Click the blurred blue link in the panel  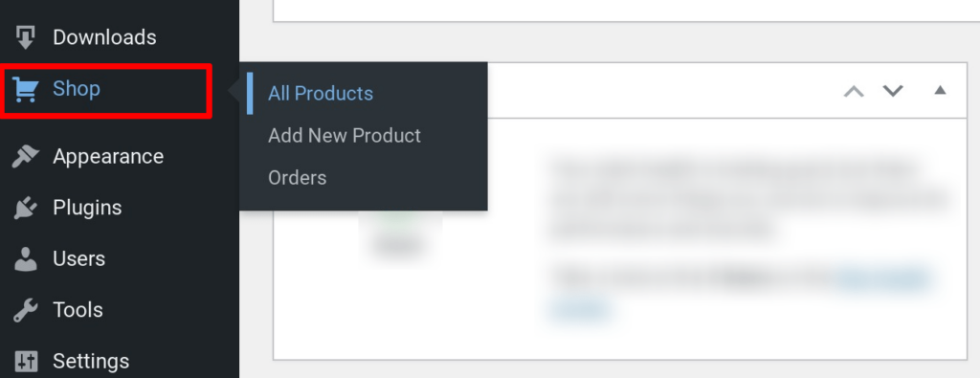[x=883, y=278]
